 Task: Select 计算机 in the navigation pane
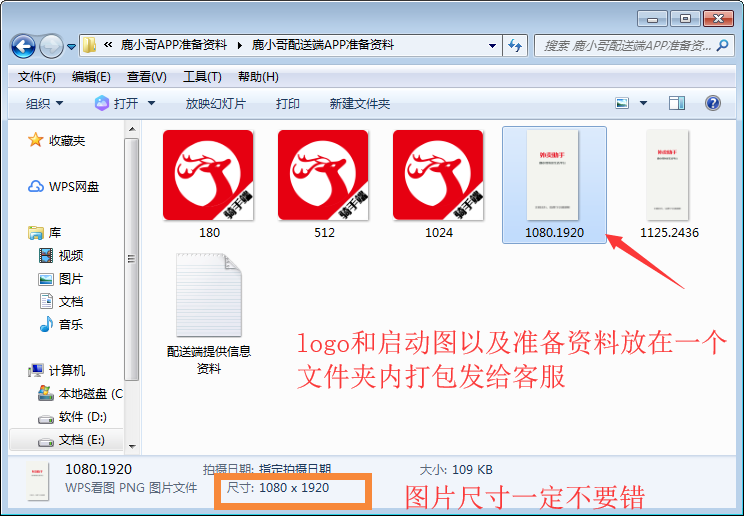pyautogui.click(x=66, y=370)
